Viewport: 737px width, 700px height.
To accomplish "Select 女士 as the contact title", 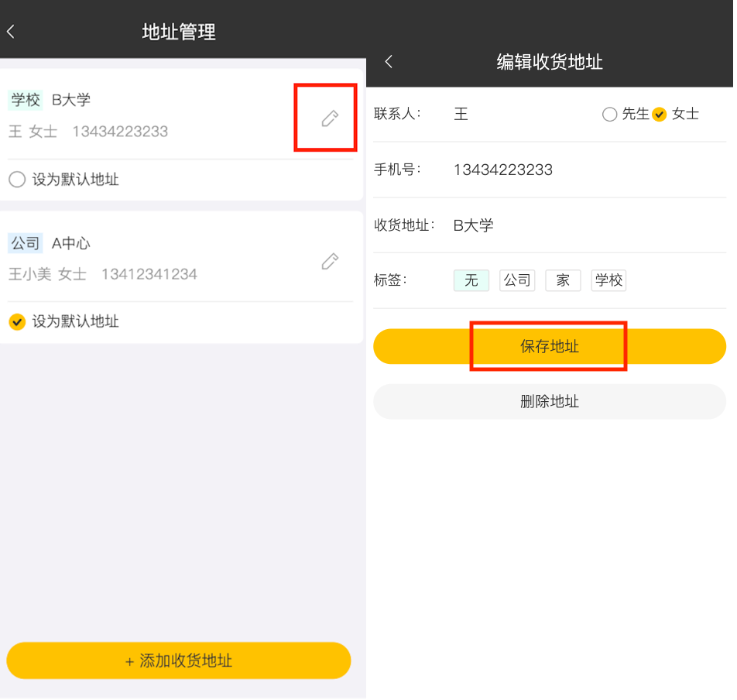I will (660, 115).
